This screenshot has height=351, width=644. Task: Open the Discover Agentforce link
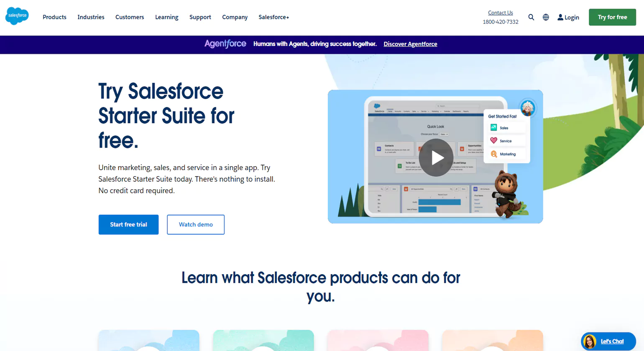[x=410, y=44]
